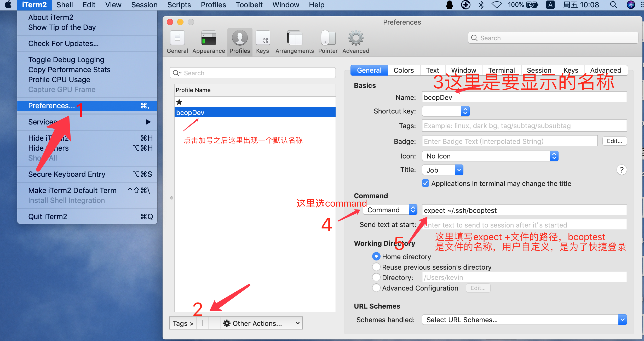Click the Tags > button
This screenshot has height=341, width=644.
[x=183, y=323]
